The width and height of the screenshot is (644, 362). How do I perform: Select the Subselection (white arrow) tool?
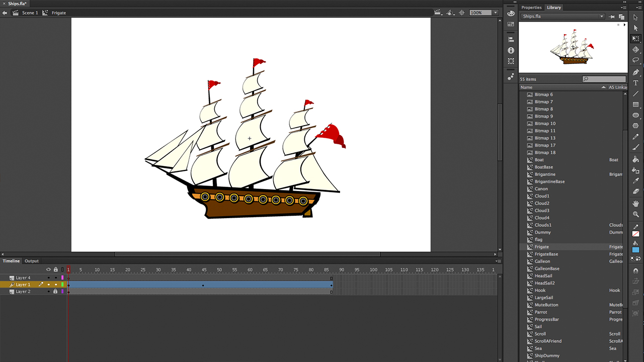[636, 28]
